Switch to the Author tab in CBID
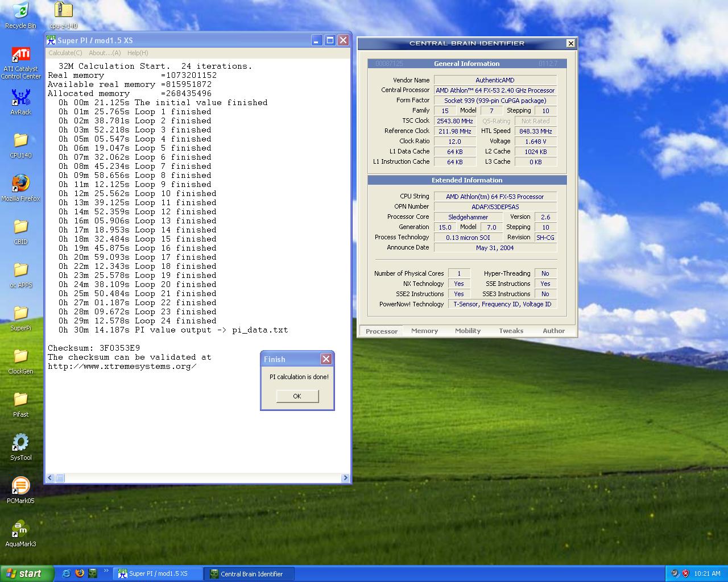 pos(554,331)
